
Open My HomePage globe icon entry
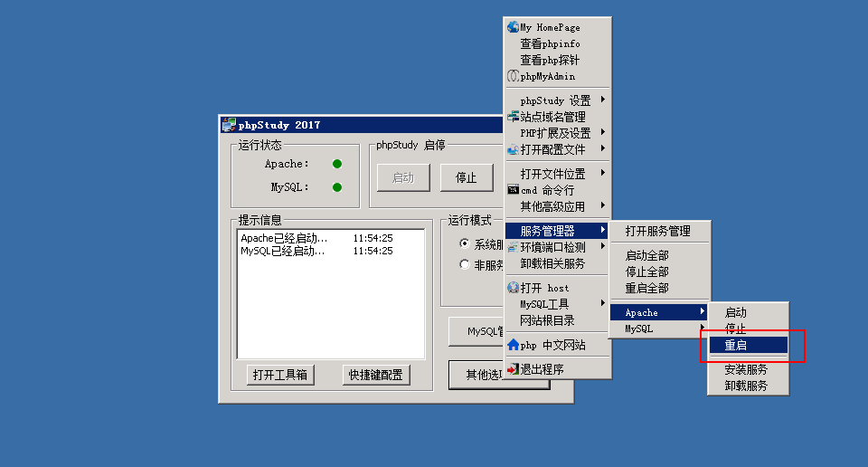pos(513,27)
